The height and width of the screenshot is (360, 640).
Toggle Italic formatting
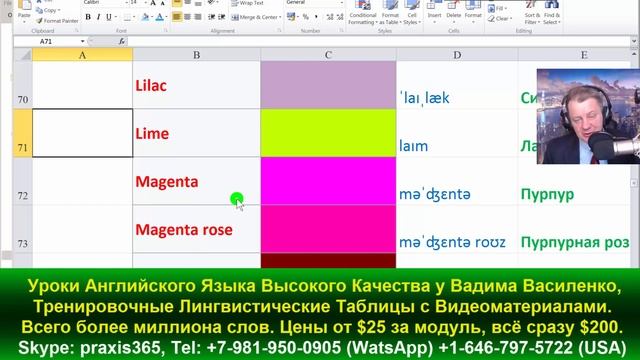coord(98,17)
